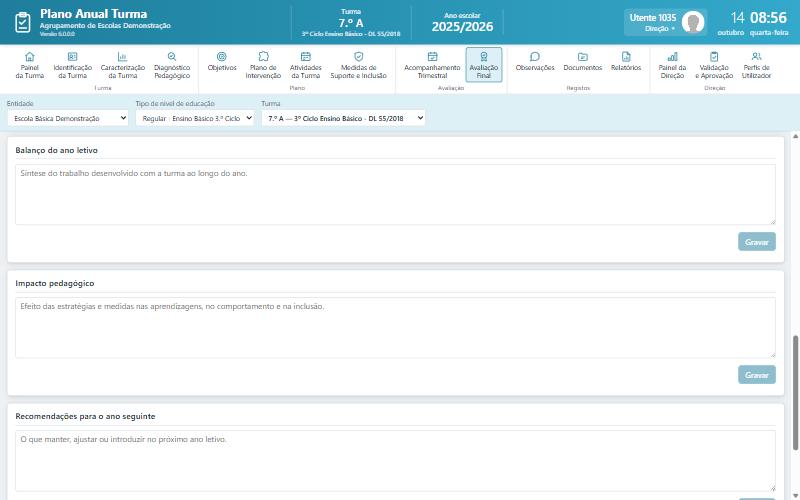Image resolution: width=800 pixels, height=500 pixels.
Task: Open Documentos folder icon
Action: [583, 57]
